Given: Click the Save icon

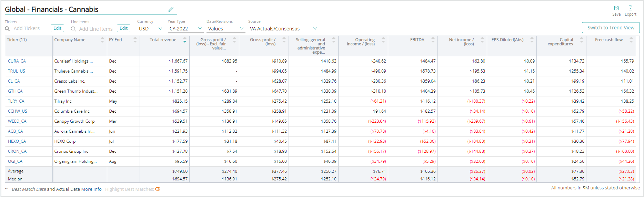Looking at the screenshot, I should pos(616,8).
